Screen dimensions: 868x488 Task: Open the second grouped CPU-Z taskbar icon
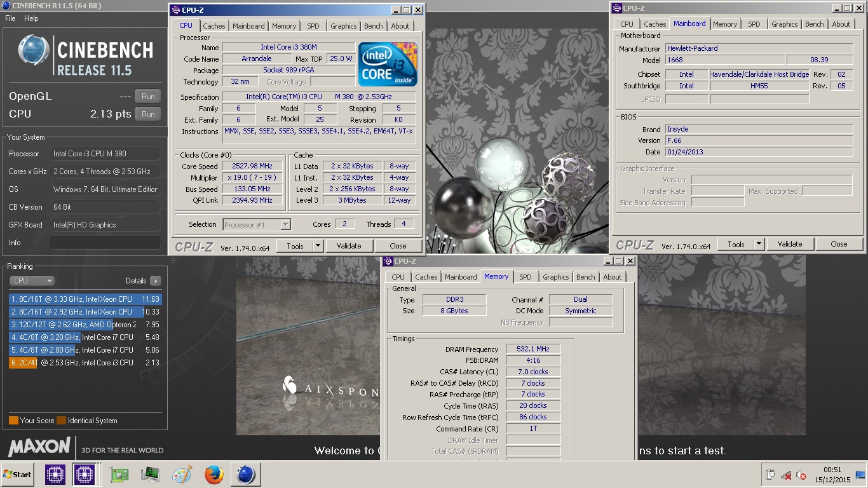click(x=85, y=474)
